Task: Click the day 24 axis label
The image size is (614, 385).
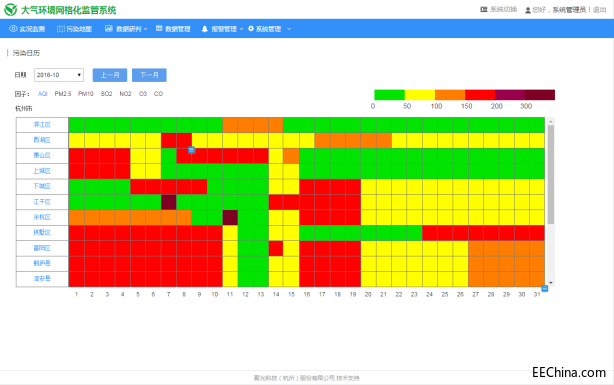Action: [x=430, y=294]
